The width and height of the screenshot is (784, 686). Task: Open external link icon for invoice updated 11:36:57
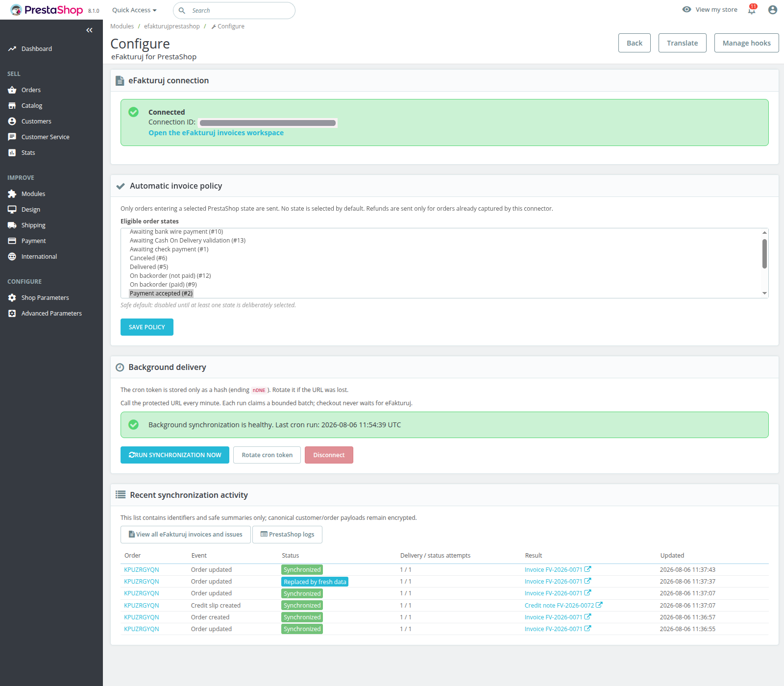pos(588,617)
